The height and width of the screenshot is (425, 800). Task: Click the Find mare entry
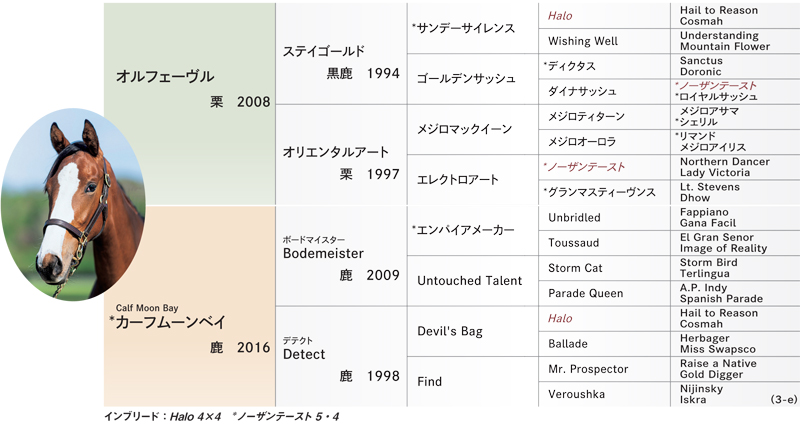point(430,382)
